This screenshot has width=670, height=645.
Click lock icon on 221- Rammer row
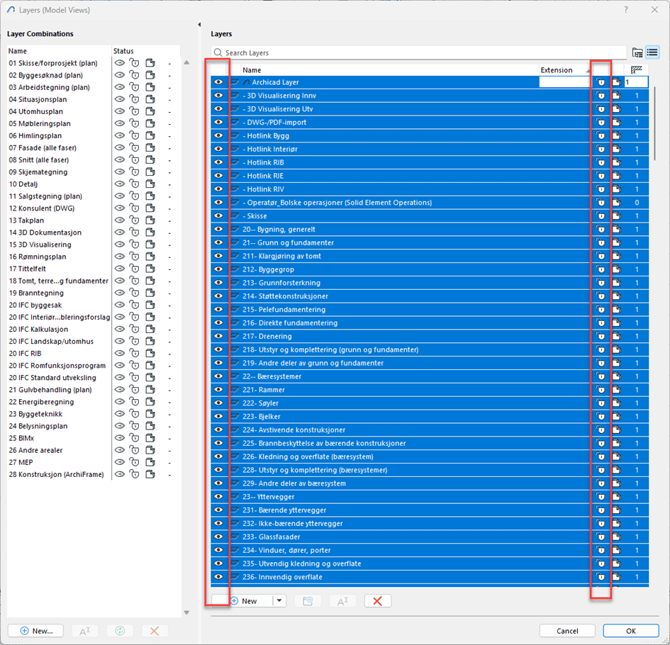pyautogui.click(x=601, y=390)
